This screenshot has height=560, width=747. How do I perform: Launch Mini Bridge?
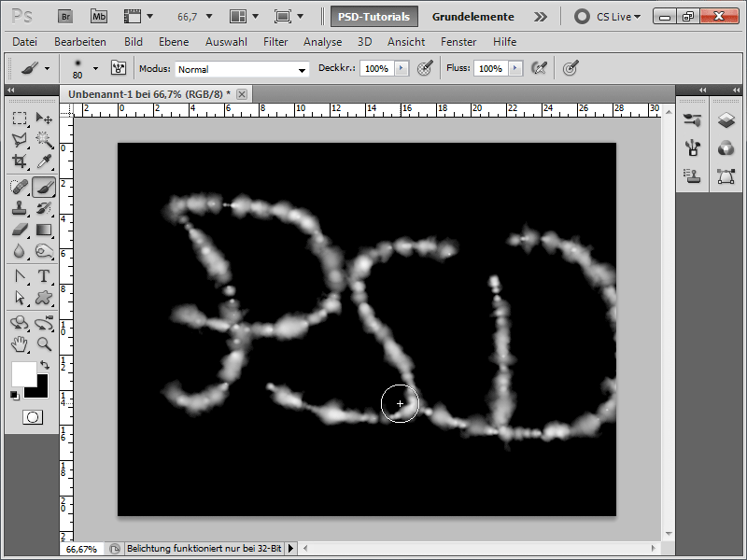99,17
